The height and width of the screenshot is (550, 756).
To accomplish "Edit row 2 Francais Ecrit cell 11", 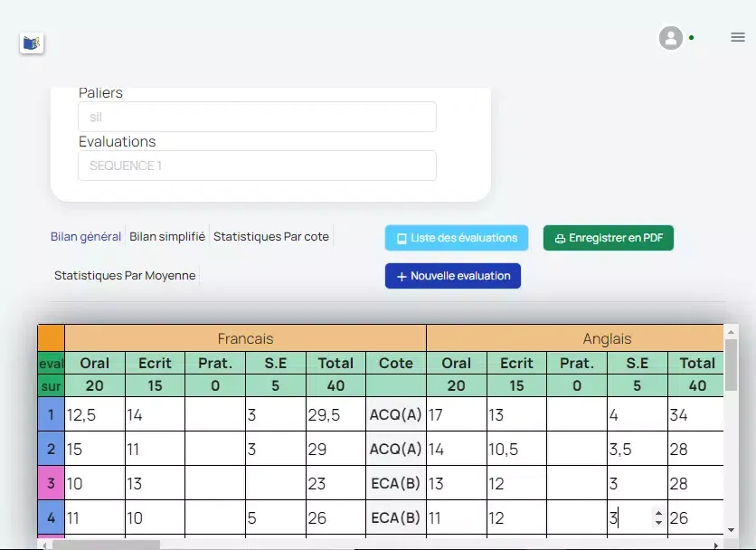I will 156,449.
